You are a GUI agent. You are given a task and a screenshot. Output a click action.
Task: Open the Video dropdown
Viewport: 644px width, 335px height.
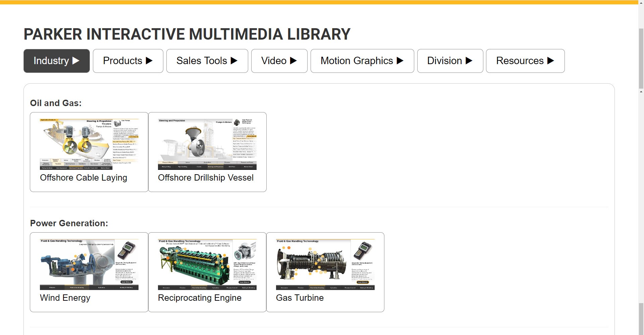pos(279,61)
